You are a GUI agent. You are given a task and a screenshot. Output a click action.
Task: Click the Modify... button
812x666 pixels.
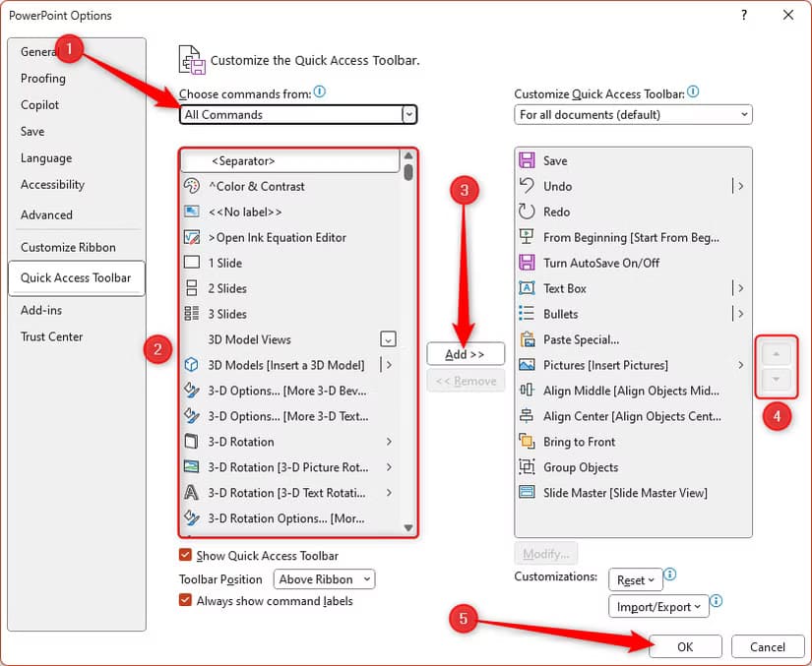(546, 554)
